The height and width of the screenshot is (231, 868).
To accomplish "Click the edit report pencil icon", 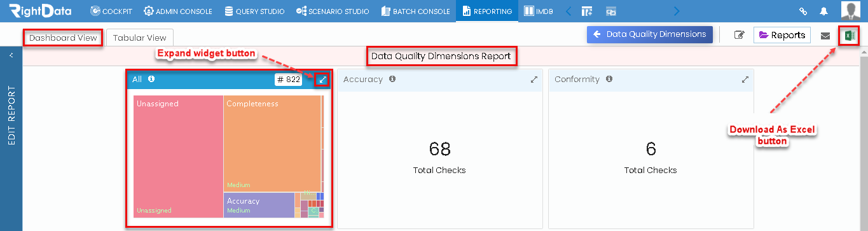I will click(x=739, y=35).
